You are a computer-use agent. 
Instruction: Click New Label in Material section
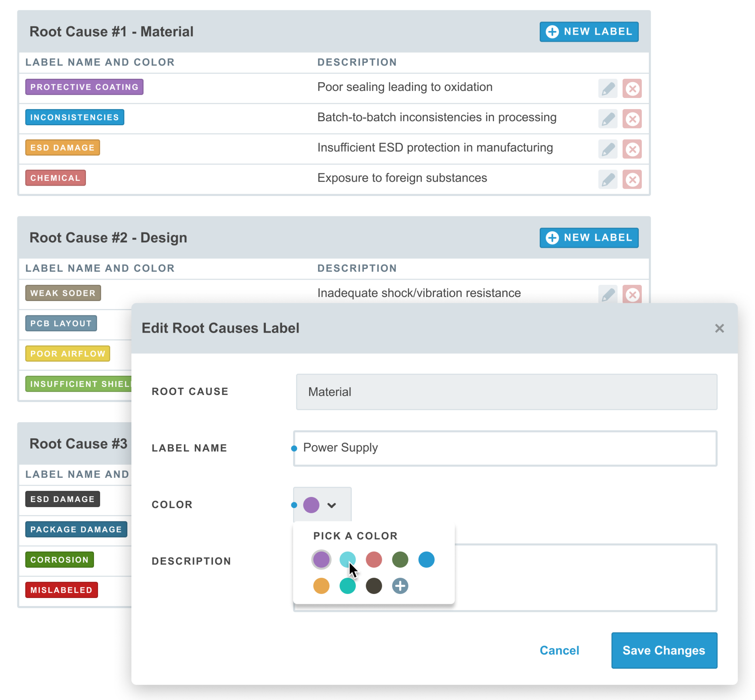(x=589, y=31)
